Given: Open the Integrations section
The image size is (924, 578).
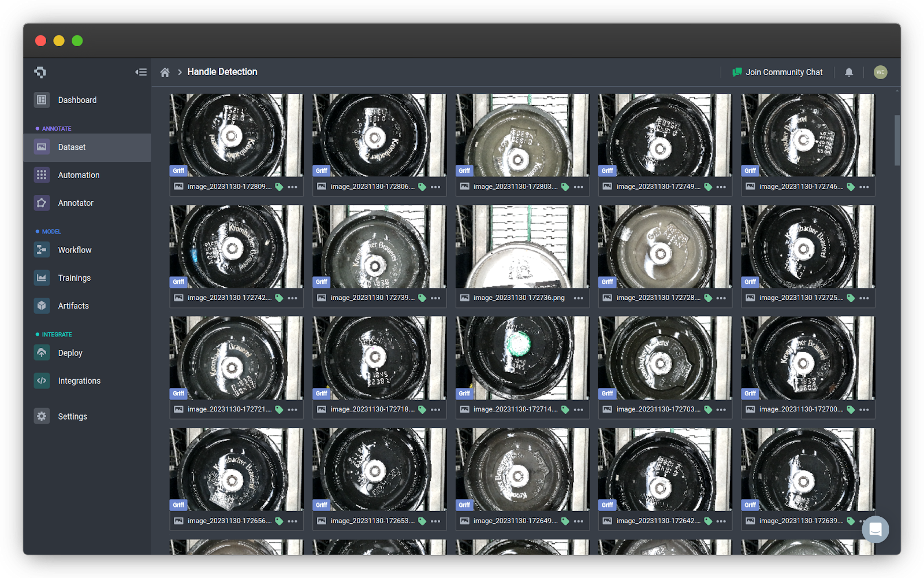Looking at the screenshot, I should 79,380.
